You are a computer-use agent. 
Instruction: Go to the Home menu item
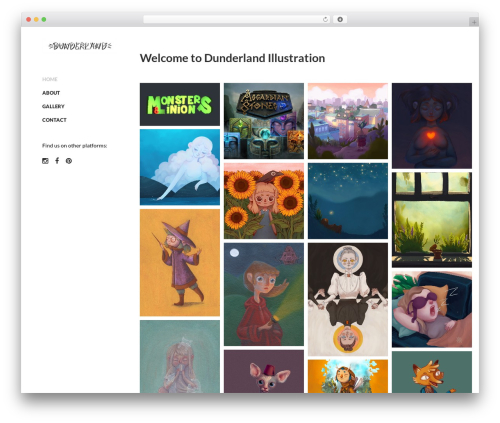(50, 79)
